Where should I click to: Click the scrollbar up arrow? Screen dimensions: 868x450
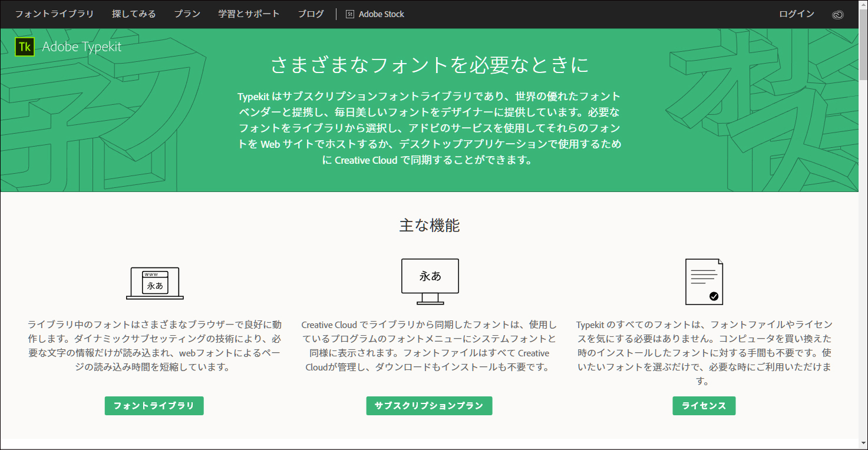click(x=863, y=5)
